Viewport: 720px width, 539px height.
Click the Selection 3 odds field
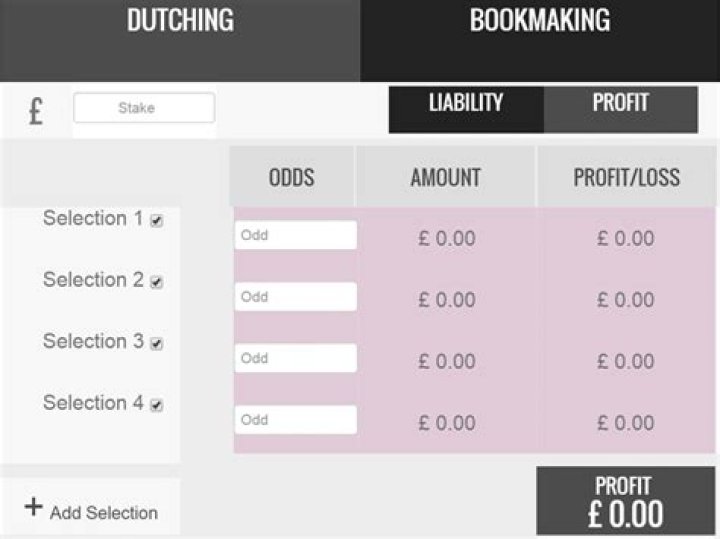295,358
